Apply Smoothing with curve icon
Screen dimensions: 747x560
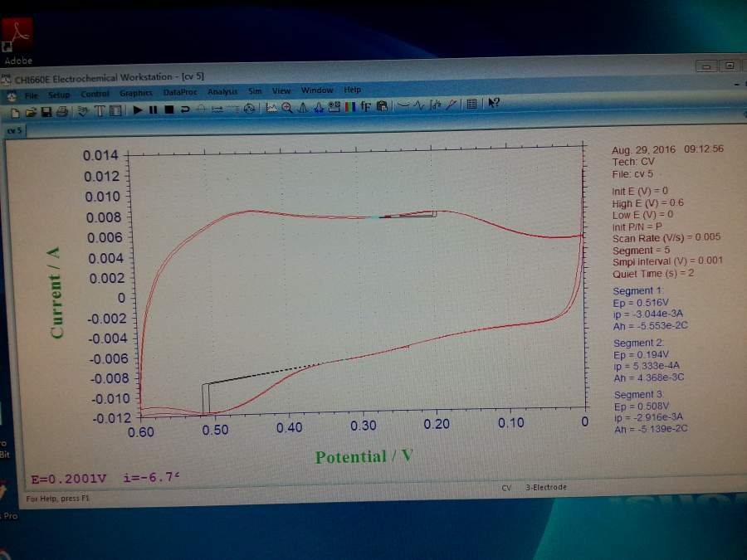tap(403, 105)
